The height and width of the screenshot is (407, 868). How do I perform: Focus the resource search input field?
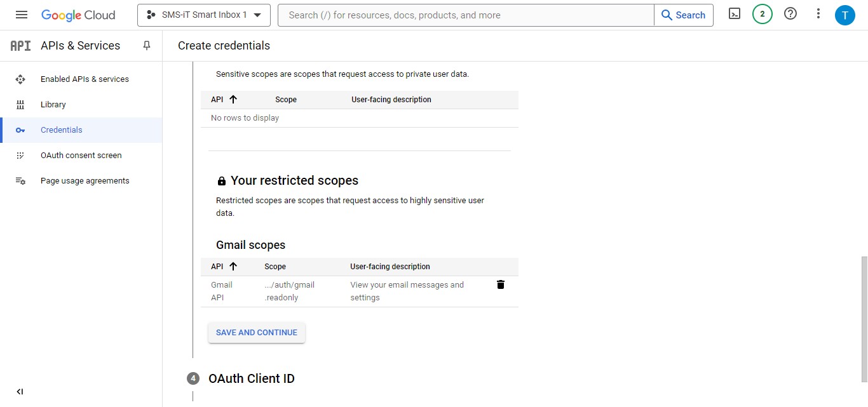(465, 15)
